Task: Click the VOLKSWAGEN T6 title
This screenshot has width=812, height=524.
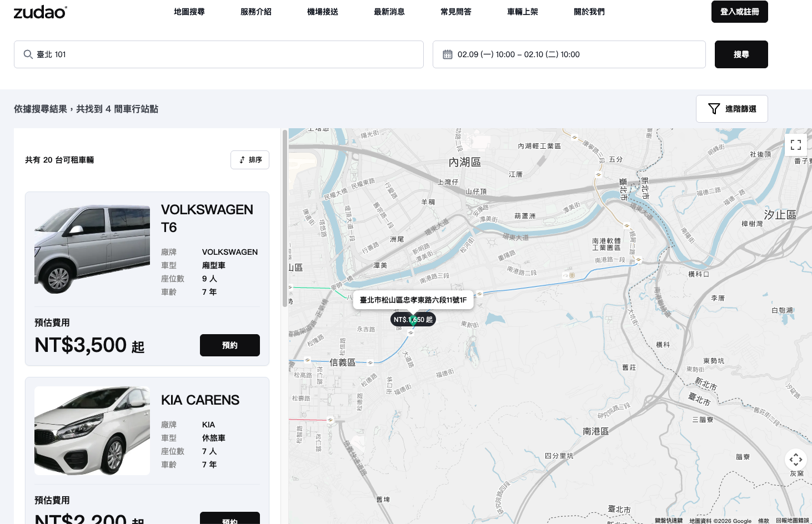Action: (x=207, y=218)
